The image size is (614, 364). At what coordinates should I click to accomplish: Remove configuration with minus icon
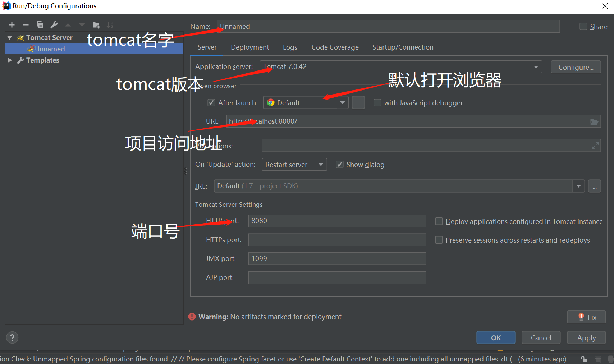pyautogui.click(x=26, y=25)
